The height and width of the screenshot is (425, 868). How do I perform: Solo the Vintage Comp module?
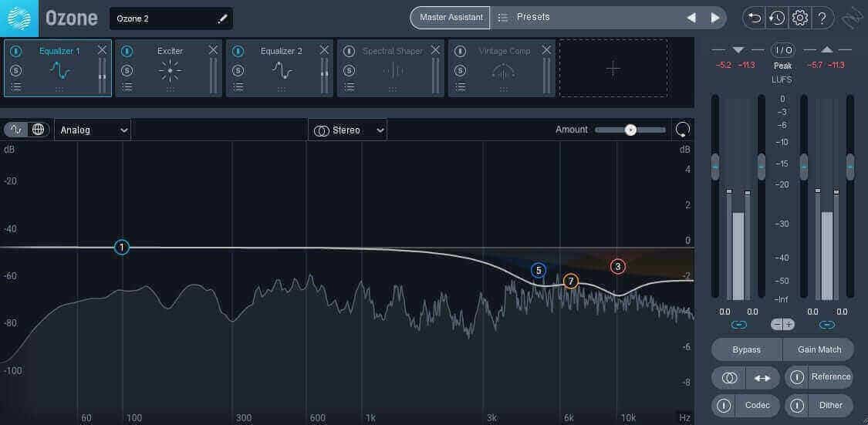[461, 70]
